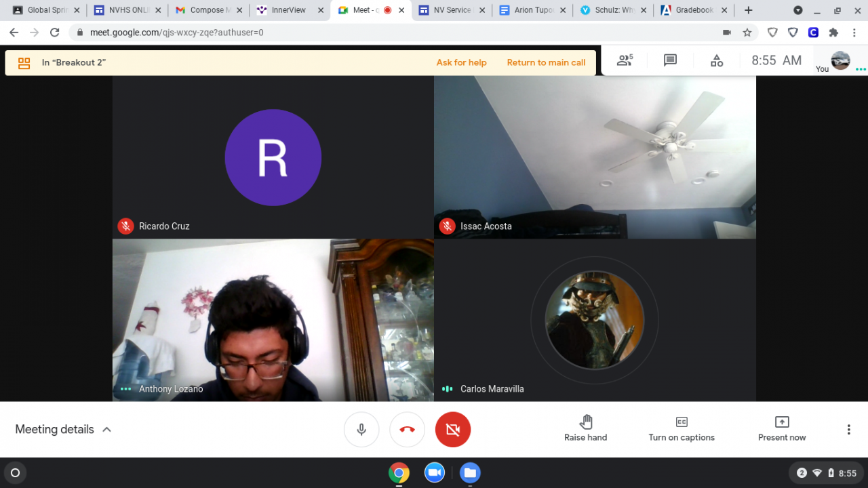Open the Files app from the shelf
Screen dimensions: 868x488
tap(470, 472)
